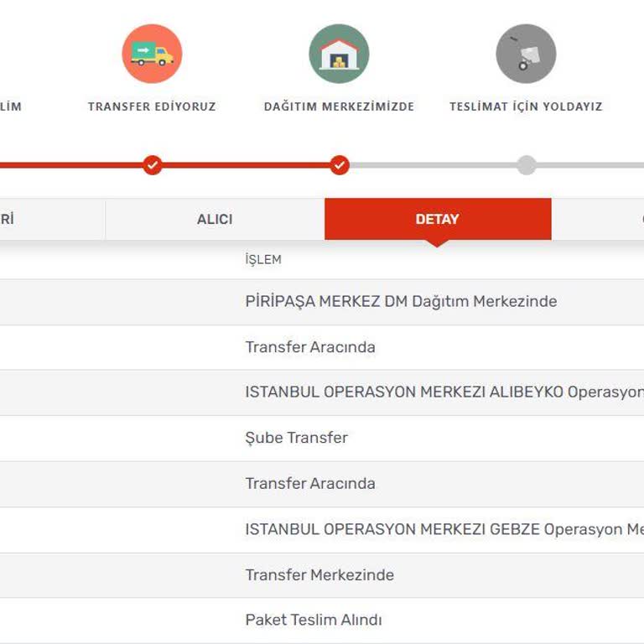Select the Transfer Aracında row below PİRİPAŞA

(x=322, y=347)
